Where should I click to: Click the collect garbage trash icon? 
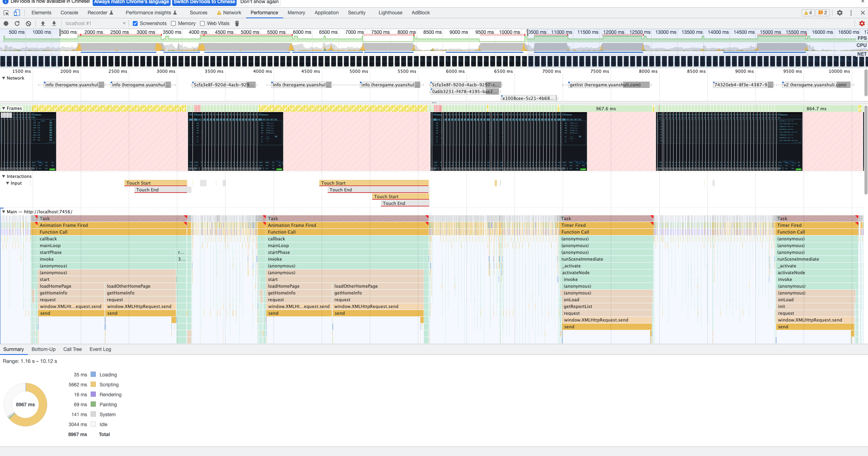pos(237,23)
